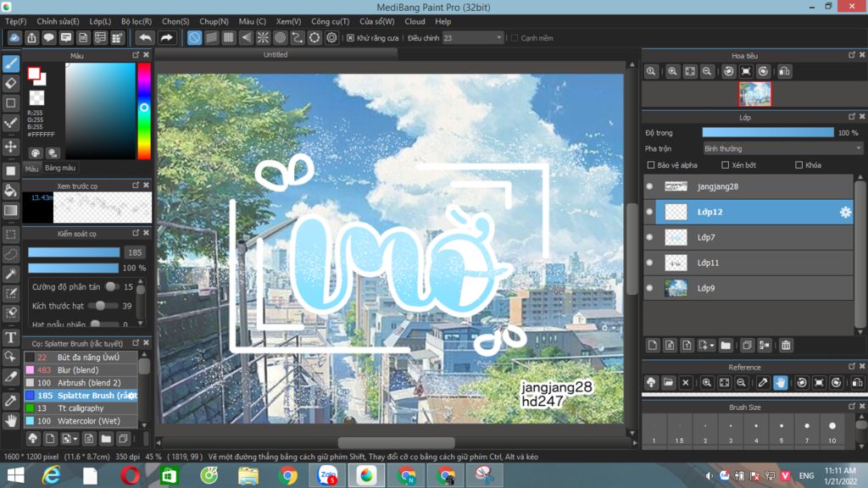Open the Tệp(F) menu
Image resolution: width=868 pixels, height=488 pixels.
[x=15, y=21]
